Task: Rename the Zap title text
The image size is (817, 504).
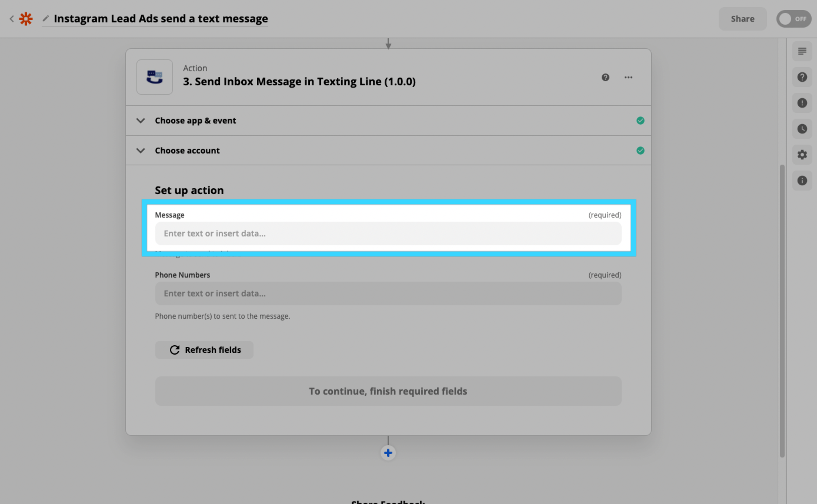Action: click(161, 19)
